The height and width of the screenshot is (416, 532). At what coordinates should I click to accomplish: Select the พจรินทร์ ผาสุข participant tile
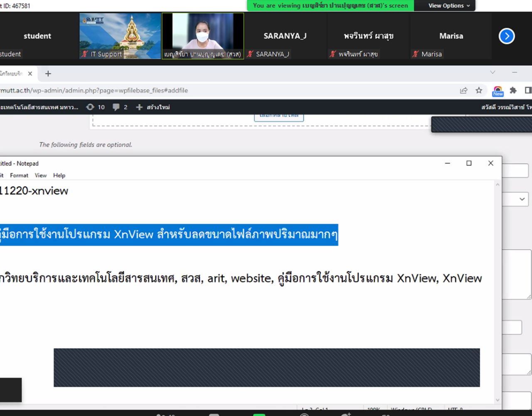368,36
